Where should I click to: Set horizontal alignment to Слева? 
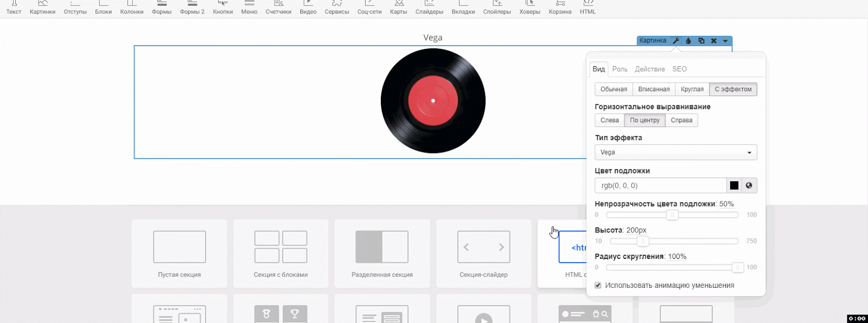coord(609,121)
